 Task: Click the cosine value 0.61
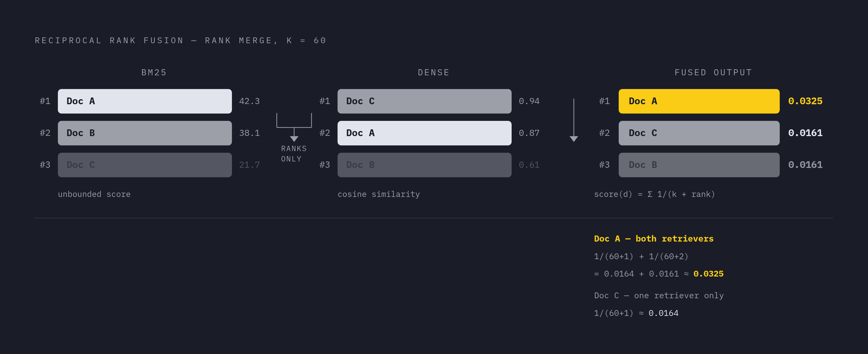tap(529, 165)
